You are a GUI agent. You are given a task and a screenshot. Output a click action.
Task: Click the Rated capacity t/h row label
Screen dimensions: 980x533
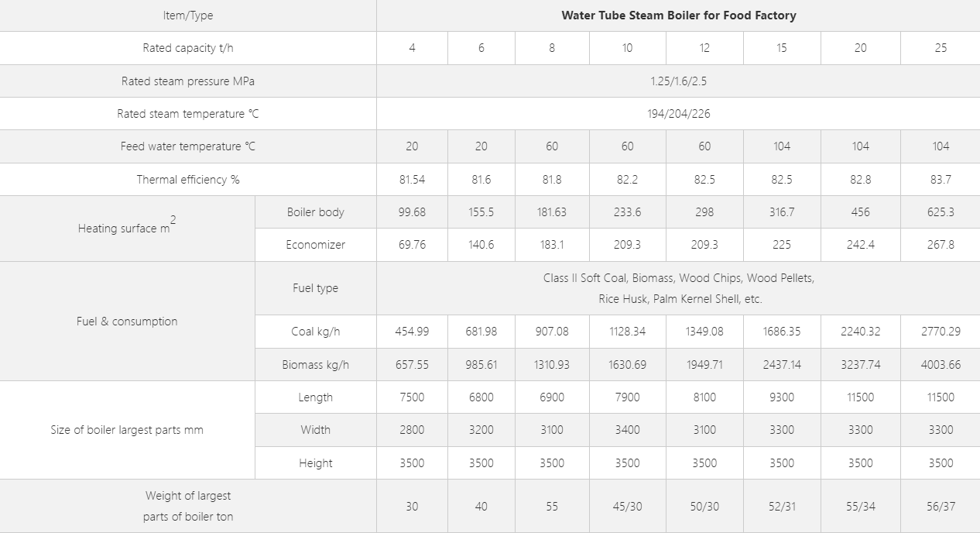click(x=188, y=48)
